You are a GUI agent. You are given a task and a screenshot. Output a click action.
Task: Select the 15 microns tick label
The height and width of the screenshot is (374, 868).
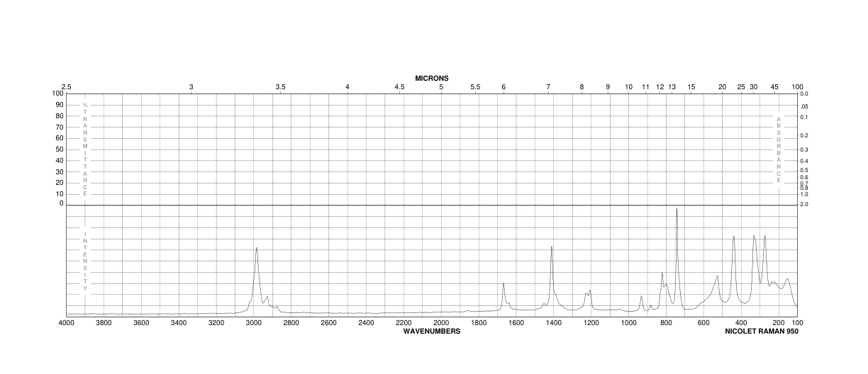tap(691, 87)
